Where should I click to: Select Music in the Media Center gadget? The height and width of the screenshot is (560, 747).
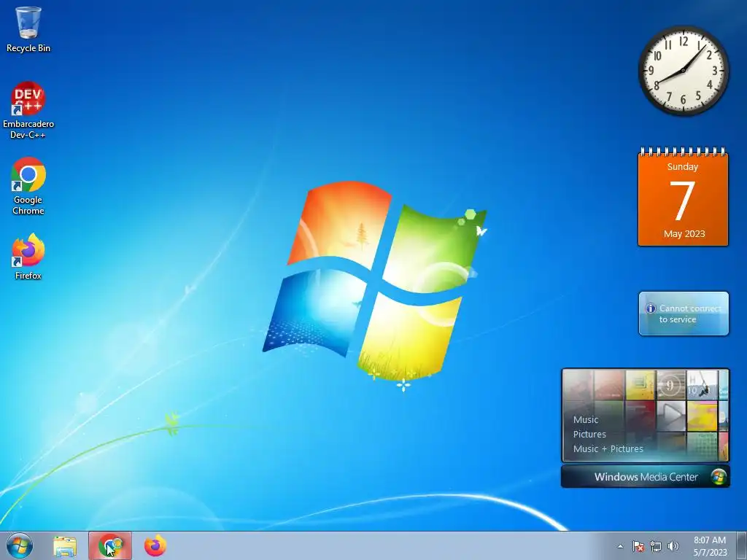click(x=586, y=419)
